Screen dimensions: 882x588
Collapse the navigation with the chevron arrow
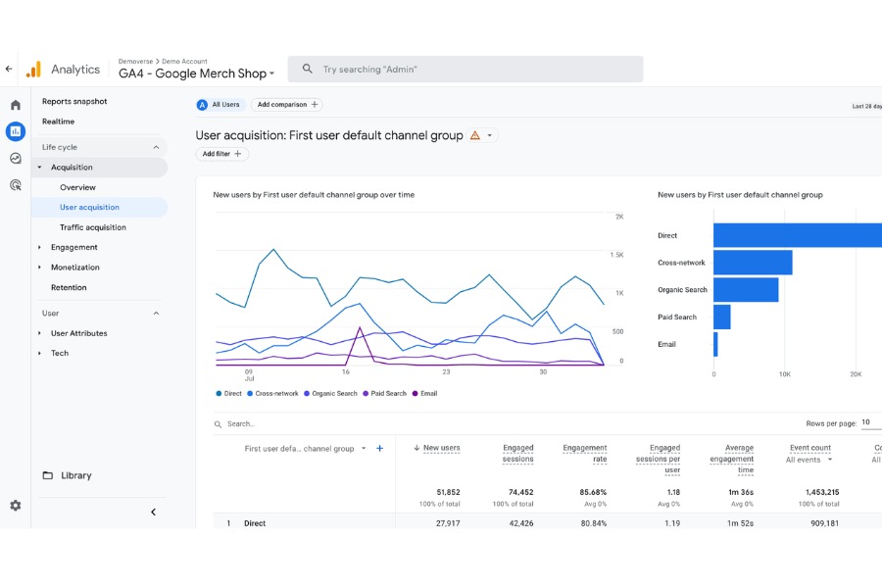pos(153,512)
